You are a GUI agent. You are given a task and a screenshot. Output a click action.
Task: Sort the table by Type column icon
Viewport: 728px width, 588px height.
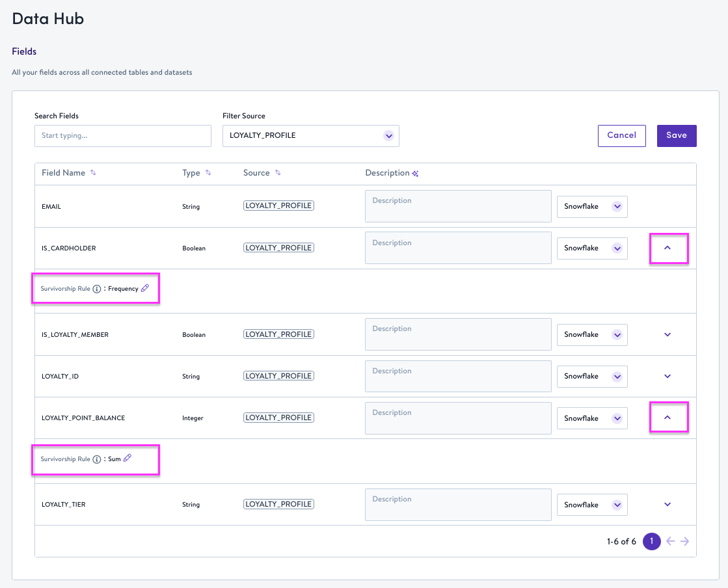click(x=208, y=173)
